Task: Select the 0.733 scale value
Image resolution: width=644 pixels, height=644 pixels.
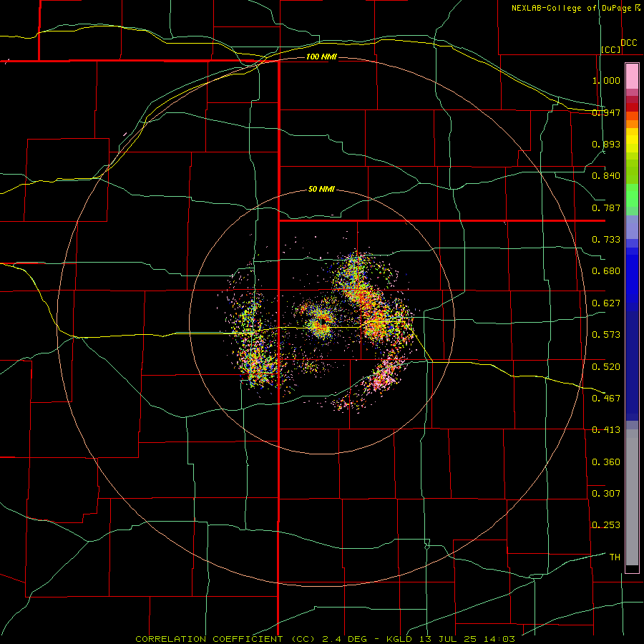Action: pos(606,240)
